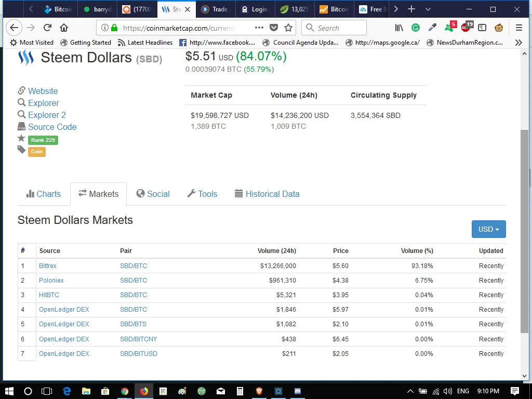Toggle the Firefox sidebar
The width and height of the screenshot is (532, 399).
(x=482, y=28)
